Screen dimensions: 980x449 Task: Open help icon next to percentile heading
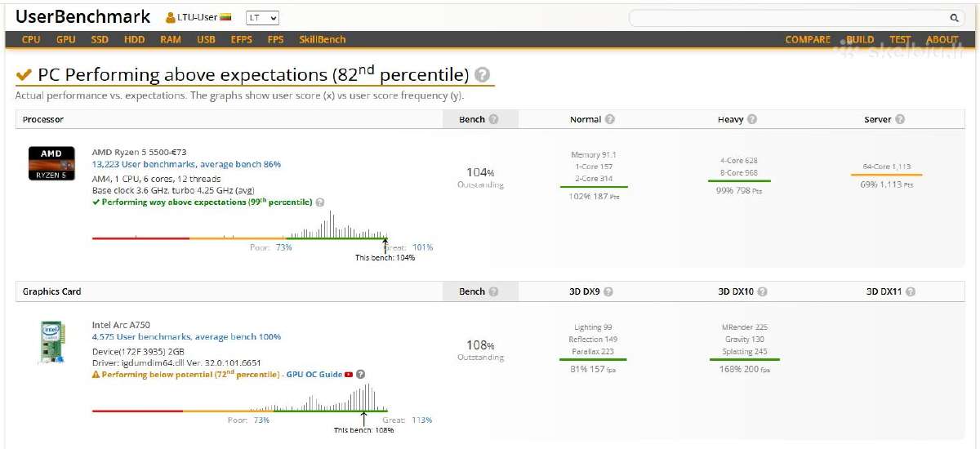(483, 75)
